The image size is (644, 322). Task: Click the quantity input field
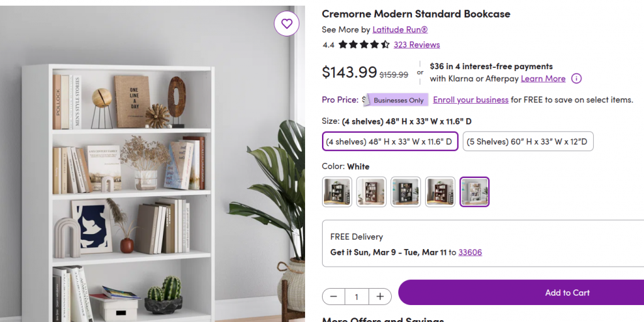[x=357, y=297]
